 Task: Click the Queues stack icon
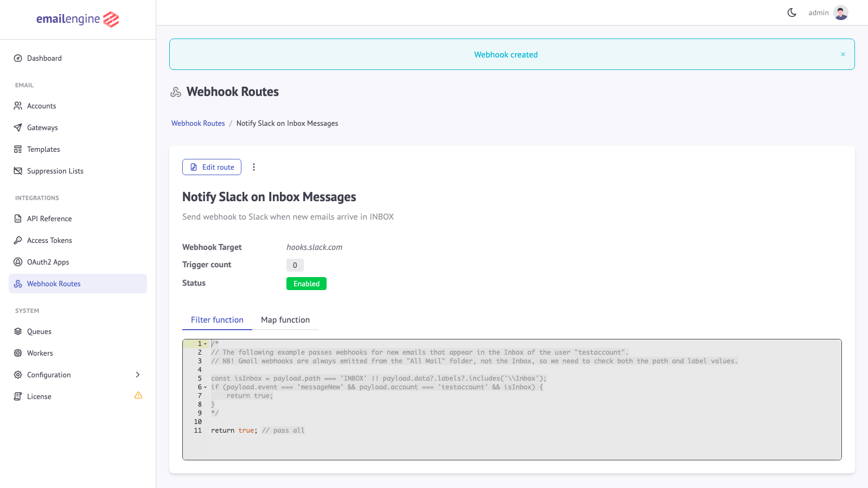[x=18, y=331]
